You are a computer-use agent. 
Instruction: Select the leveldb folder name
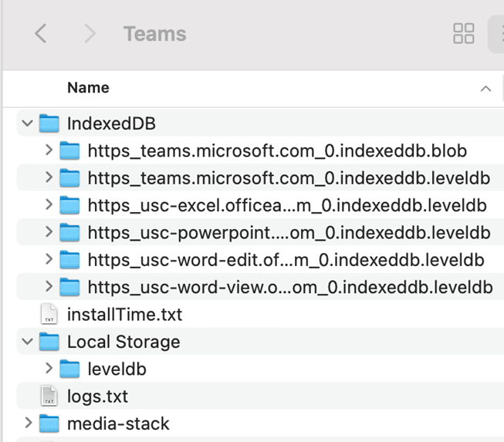point(117,369)
